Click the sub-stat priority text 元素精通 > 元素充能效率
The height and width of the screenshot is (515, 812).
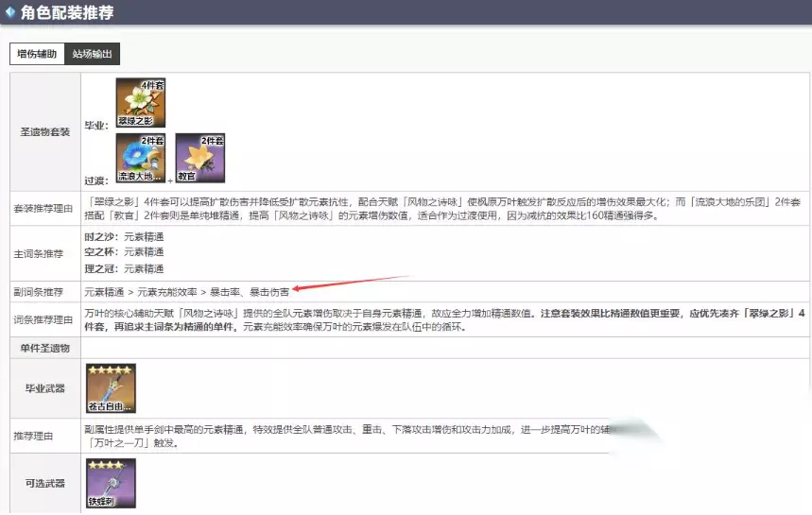(x=141, y=292)
